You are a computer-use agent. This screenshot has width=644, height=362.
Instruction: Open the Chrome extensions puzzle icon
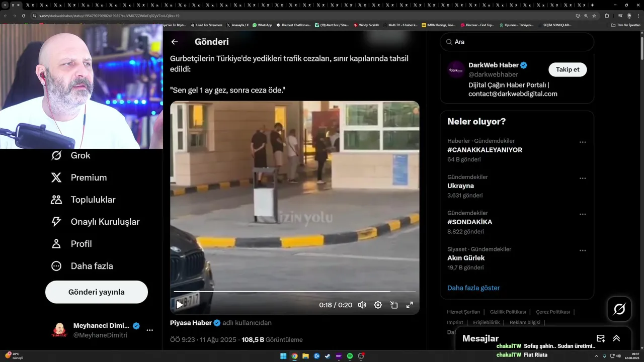tap(607, 16)
